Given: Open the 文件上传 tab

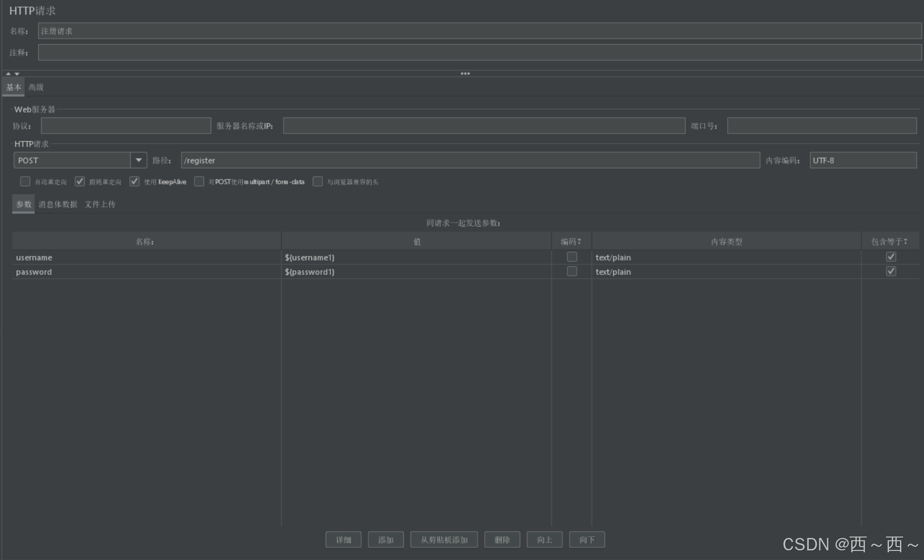Looking at the screenshot, I should [100, 205].
